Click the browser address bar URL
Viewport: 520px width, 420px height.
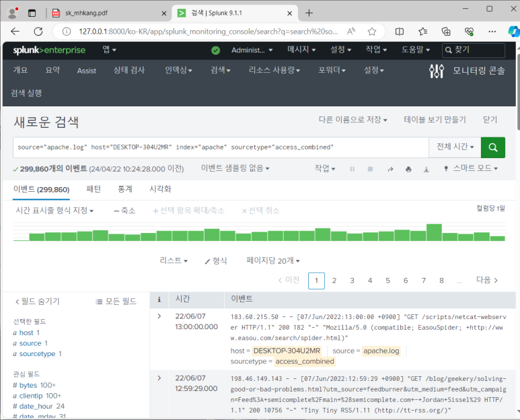coord(209,32)
